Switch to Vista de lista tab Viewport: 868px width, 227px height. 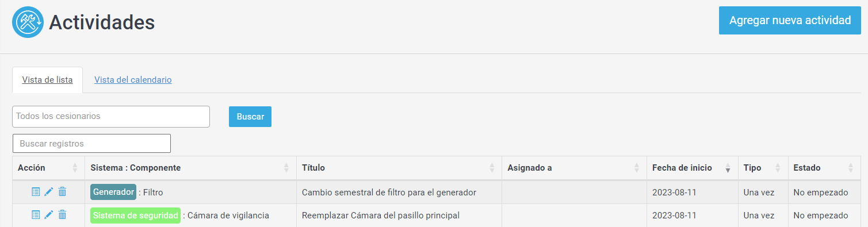47,80
